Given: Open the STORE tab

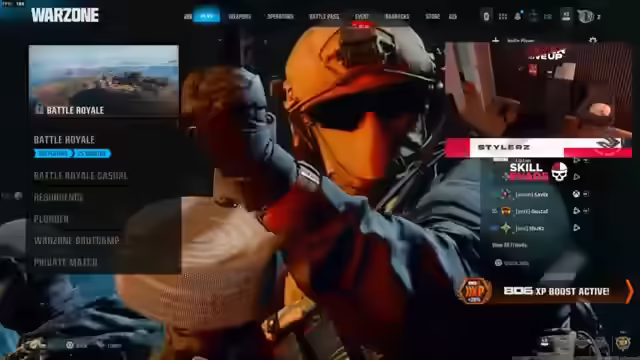Looking at the screenshot, I should [432, 16].
